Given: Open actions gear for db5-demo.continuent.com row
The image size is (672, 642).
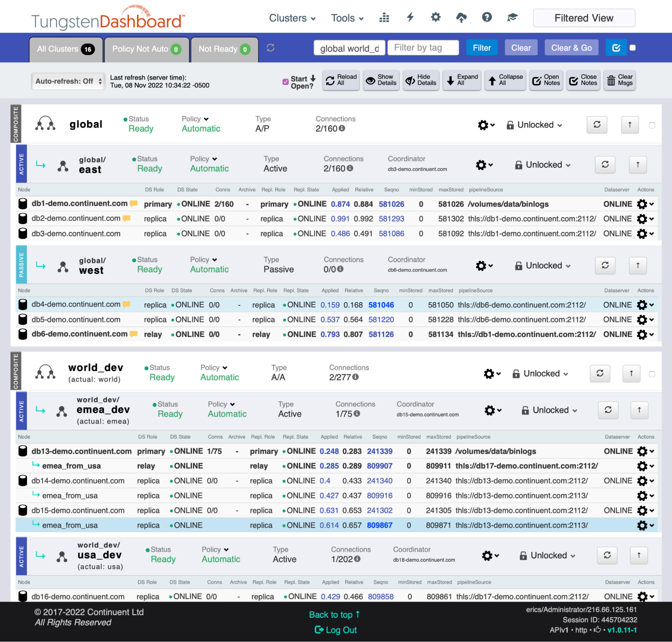Looking at the screenshot, I should click(645, 320).
